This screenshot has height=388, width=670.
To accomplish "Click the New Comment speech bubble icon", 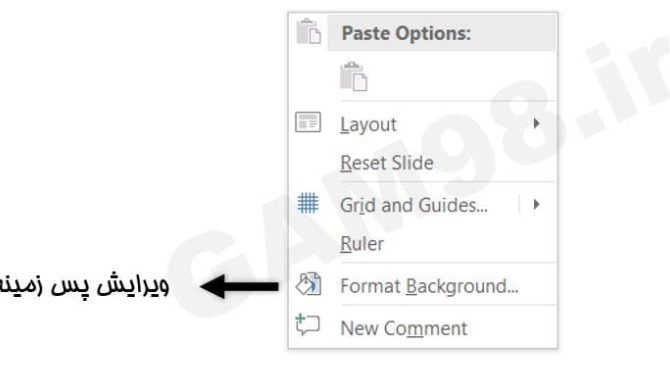I will (x=308, y=325).
